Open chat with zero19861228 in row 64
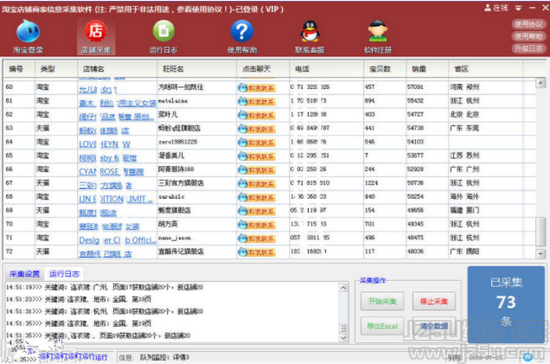 256,142
